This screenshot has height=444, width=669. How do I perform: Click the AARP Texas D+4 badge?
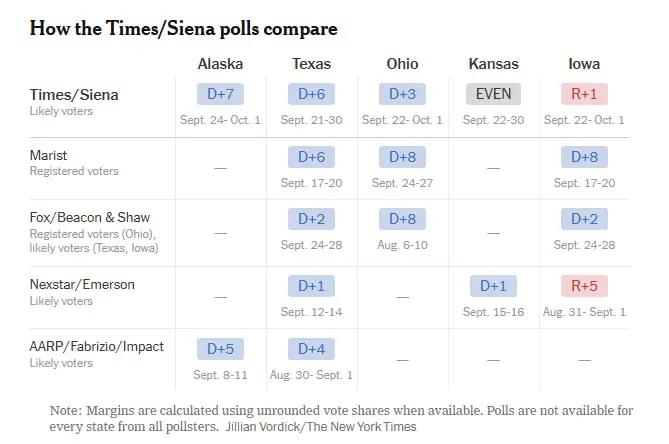(311, 349)
